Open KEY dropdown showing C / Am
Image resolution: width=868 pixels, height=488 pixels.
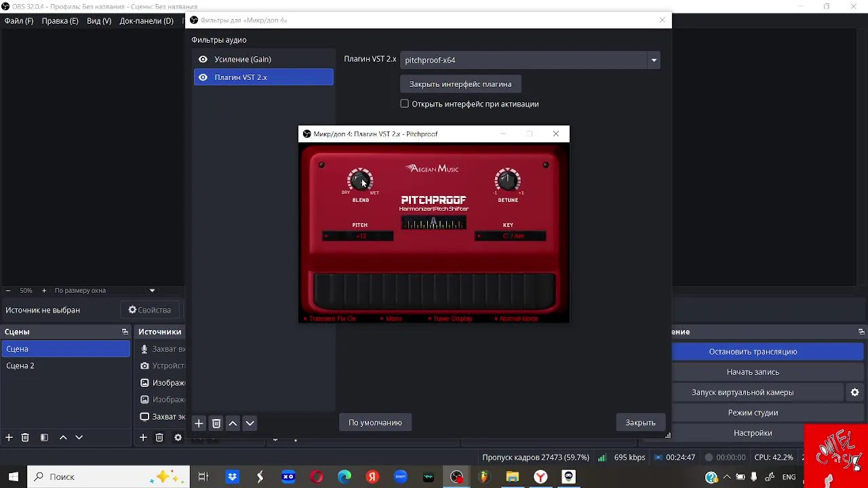(x=510, y=236)
